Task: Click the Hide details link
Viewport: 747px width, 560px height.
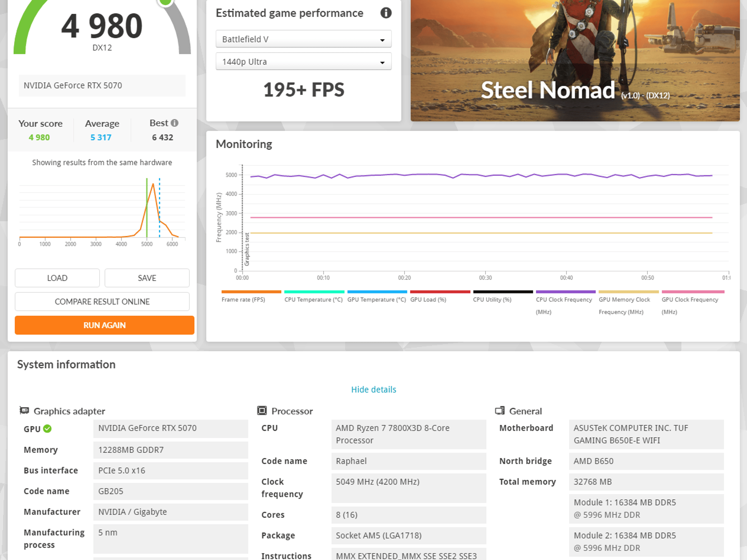Action: click(373, 390)
